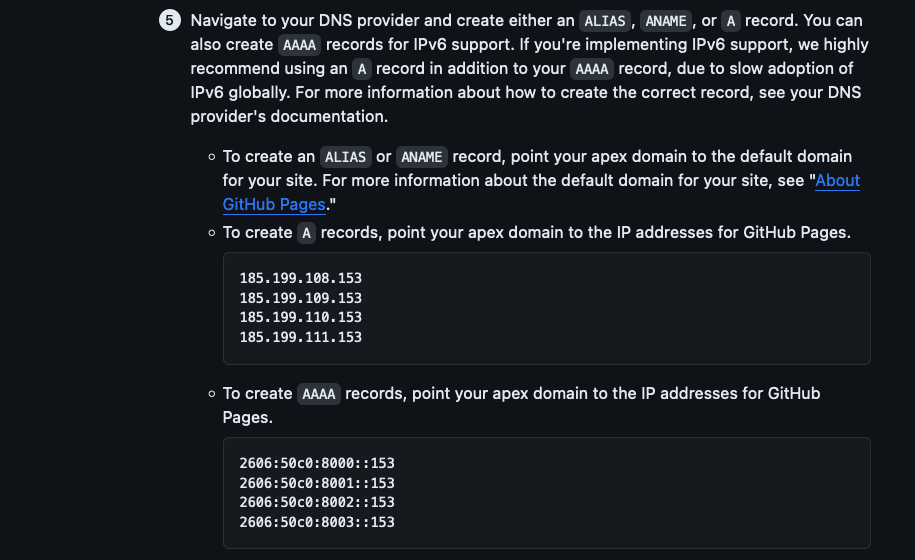
Task: Click the IPv6 address 2606:50c0:8002::153
Action: pyautogui.click(x=317, y=502)
